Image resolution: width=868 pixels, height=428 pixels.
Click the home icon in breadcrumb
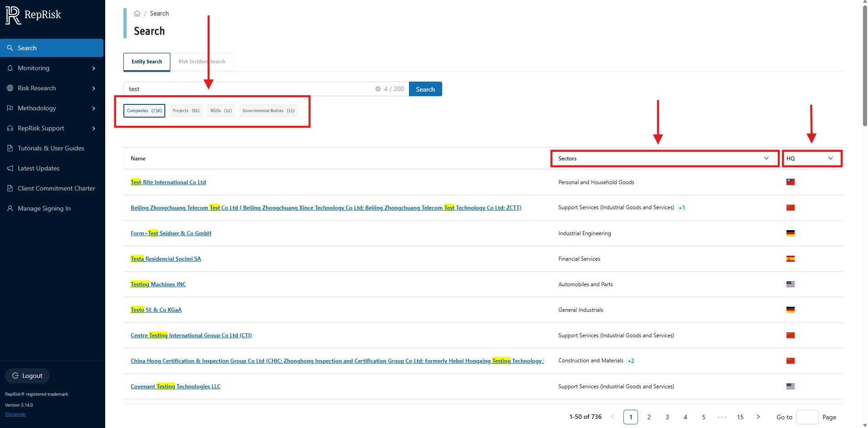[x=137, y=14]
